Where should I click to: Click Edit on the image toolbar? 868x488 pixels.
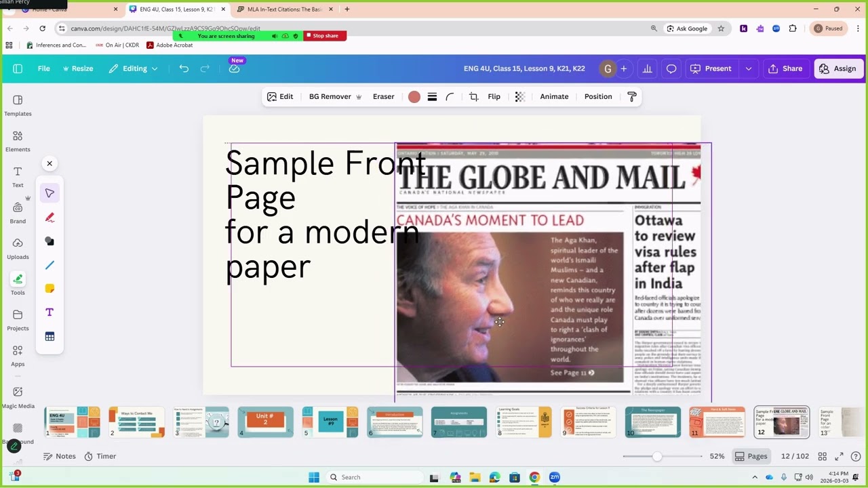[280, 97]
